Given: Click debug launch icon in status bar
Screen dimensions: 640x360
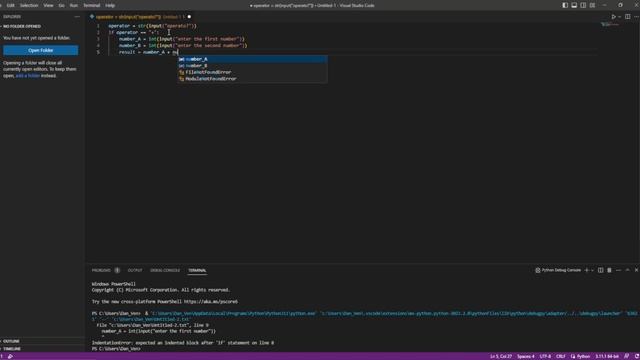Looking at the screenshot, I should [x=10, y=356].
